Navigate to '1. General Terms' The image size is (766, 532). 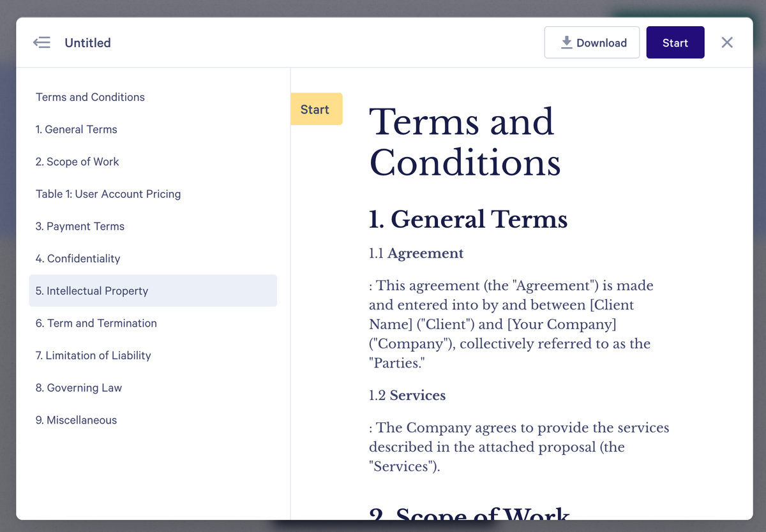click(x=76, y=129)
